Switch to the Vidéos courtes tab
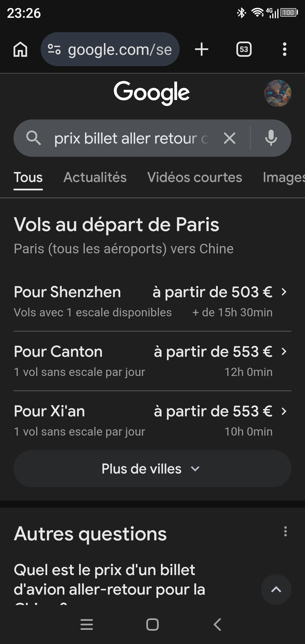Screen dimensions: 305x644 (195, 177)
